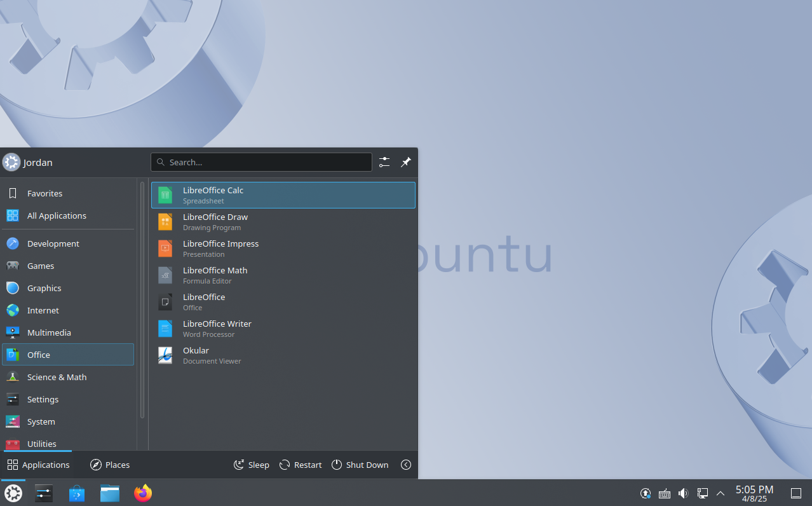Shut Down the computer

point(360,464)
